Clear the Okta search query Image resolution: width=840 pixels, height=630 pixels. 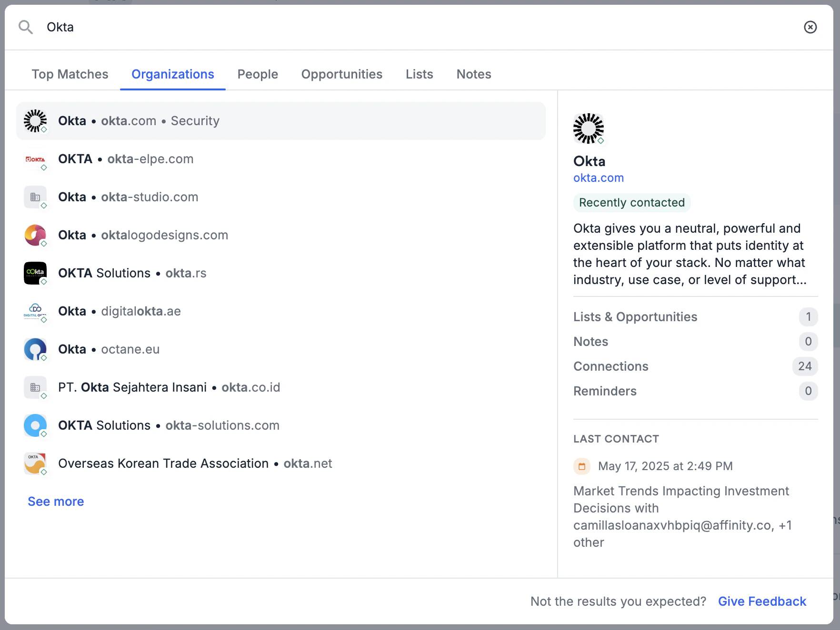810,27
